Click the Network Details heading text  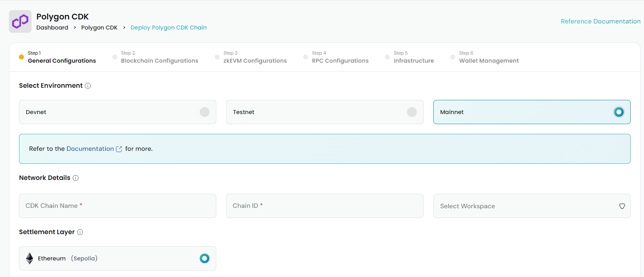pos(44,178)
